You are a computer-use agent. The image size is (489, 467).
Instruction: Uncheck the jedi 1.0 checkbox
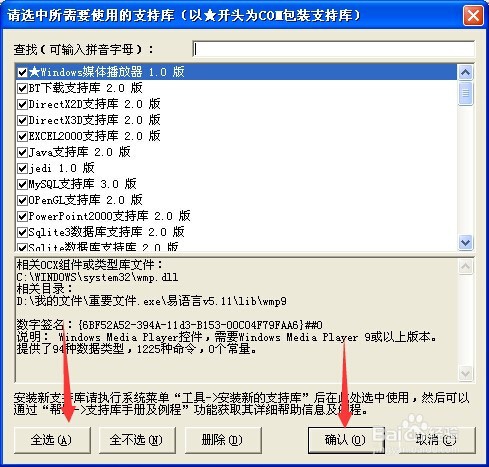(x=22, y=168)
